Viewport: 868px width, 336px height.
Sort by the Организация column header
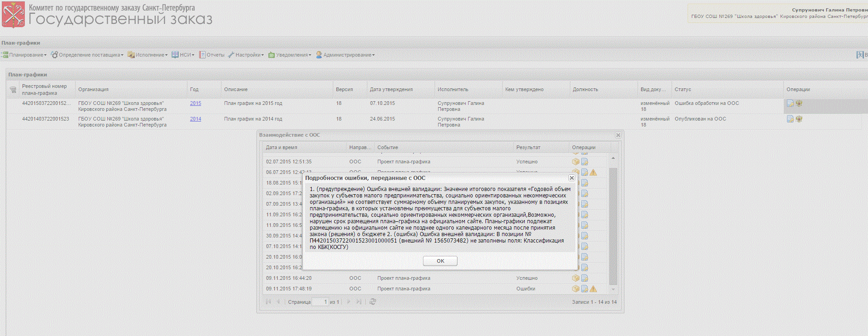coord(131,89)
